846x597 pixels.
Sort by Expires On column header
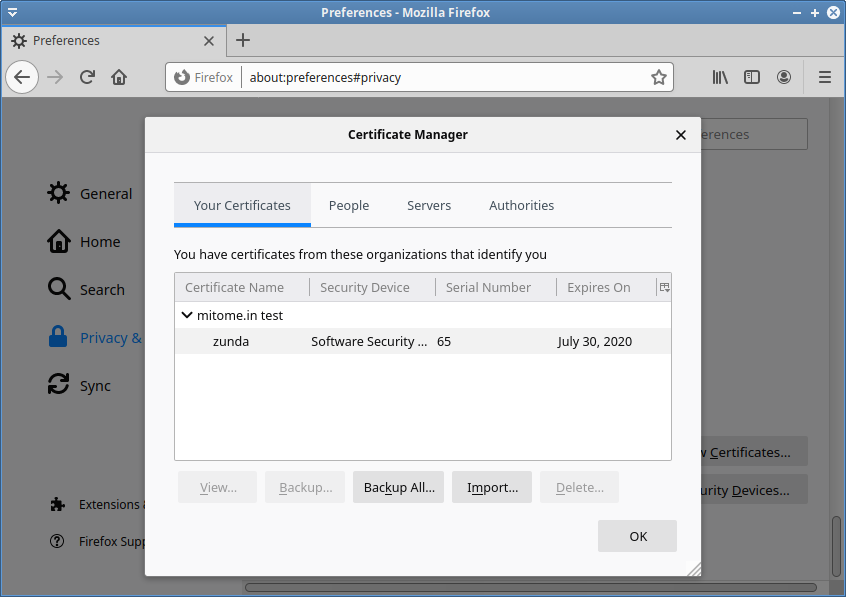click(x=606, y=287)
